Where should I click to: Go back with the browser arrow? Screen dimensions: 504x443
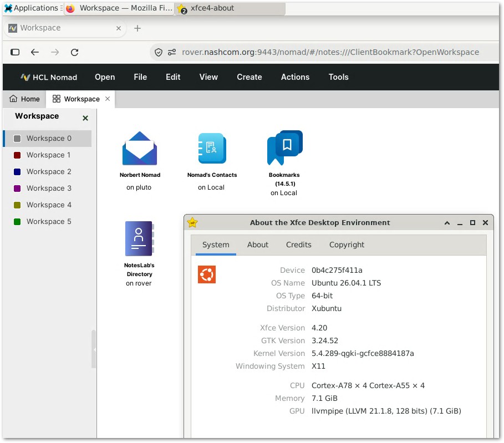tap(35, 52)
